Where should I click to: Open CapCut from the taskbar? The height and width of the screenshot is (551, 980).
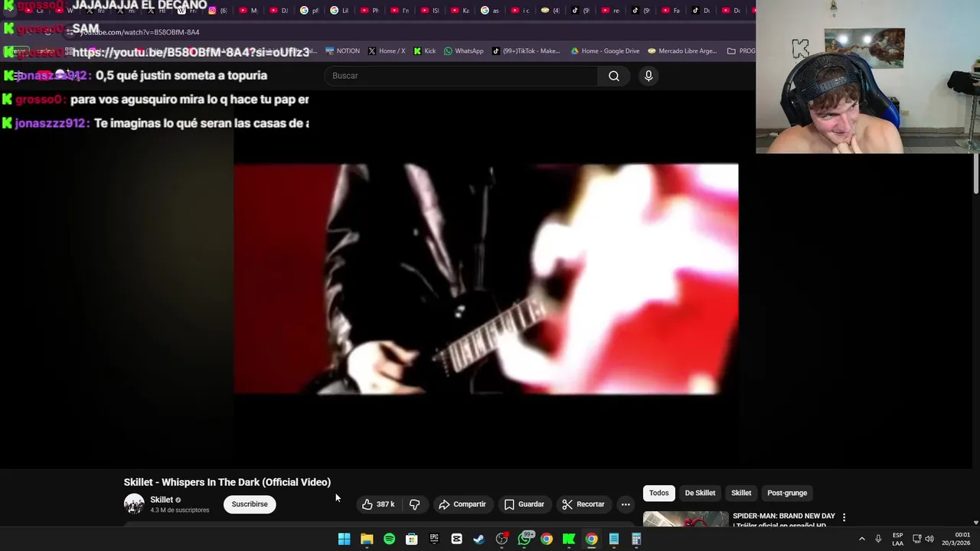point(456,539)
